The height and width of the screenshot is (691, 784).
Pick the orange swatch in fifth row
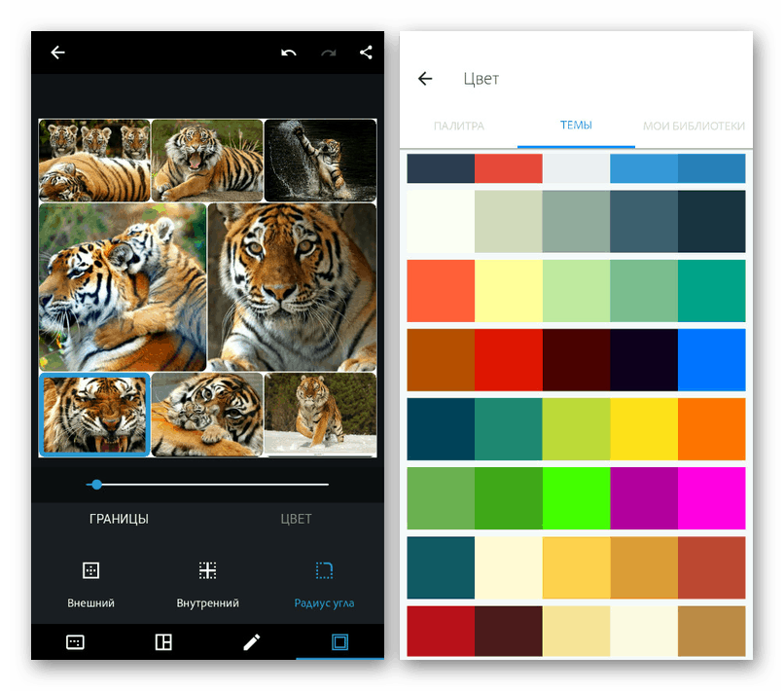(x=711, y=429)
